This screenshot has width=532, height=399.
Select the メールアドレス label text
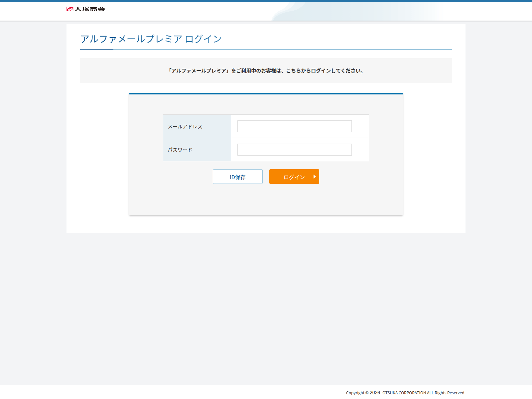(185, 127)
